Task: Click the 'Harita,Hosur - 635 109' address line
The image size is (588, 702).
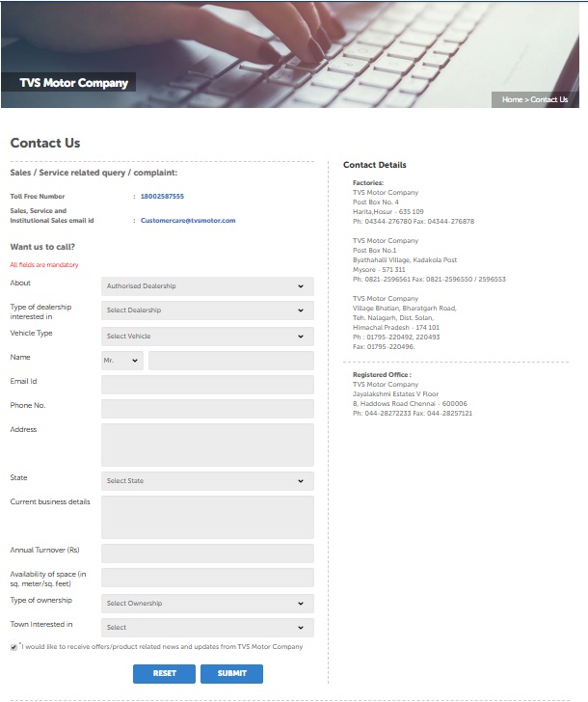Action: point(388,212)
